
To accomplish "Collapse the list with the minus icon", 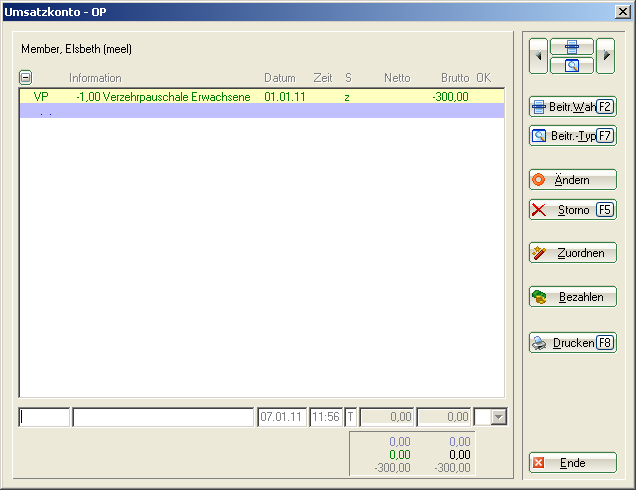I will click(26, 77).
